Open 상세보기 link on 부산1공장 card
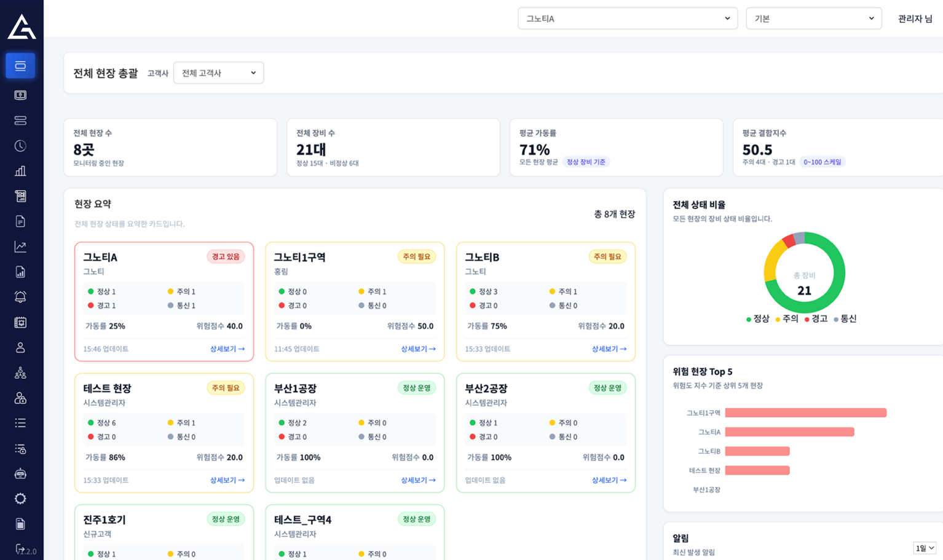943x560 pixels. [418, 480]
